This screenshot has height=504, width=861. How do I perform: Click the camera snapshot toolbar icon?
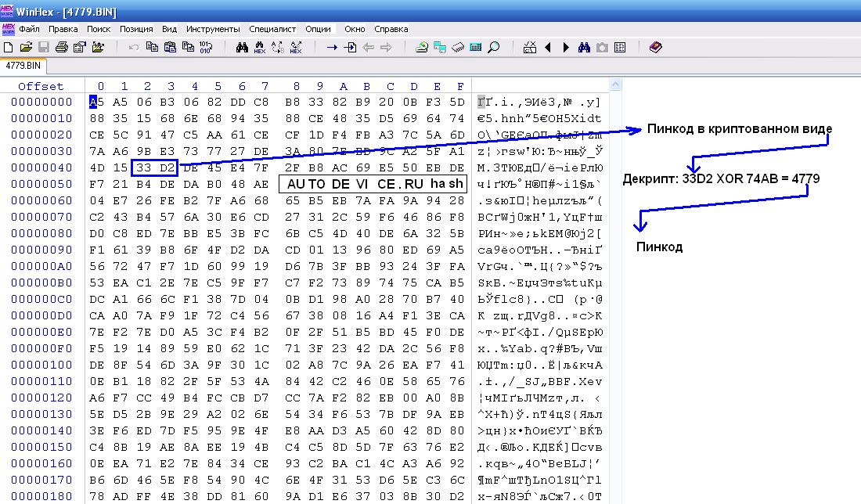click(x=603, y=48)
